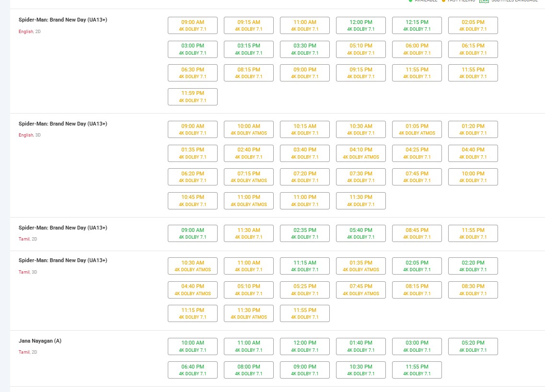The height and width of the screenshot is (392, 545).
Task: Book 06:30 PM Spider-Man English 2D show
Action: [x=193, y=73]
